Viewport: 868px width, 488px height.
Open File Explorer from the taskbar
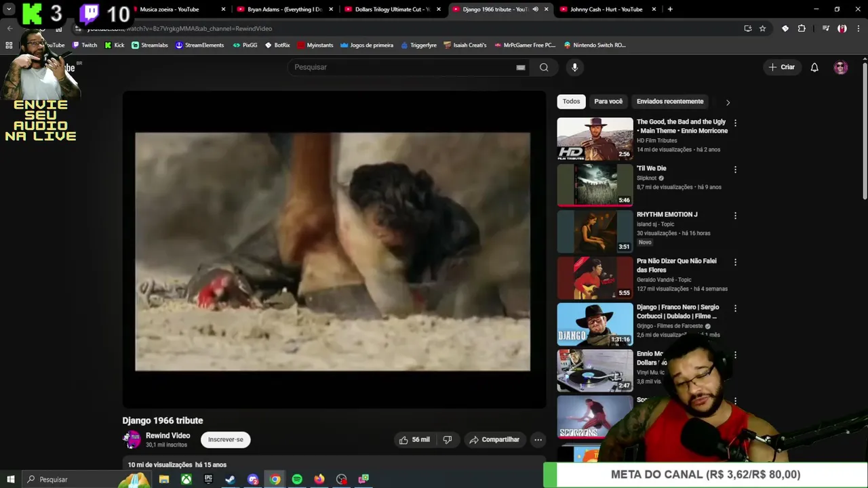pyautogui.click(x=163, y=479)
